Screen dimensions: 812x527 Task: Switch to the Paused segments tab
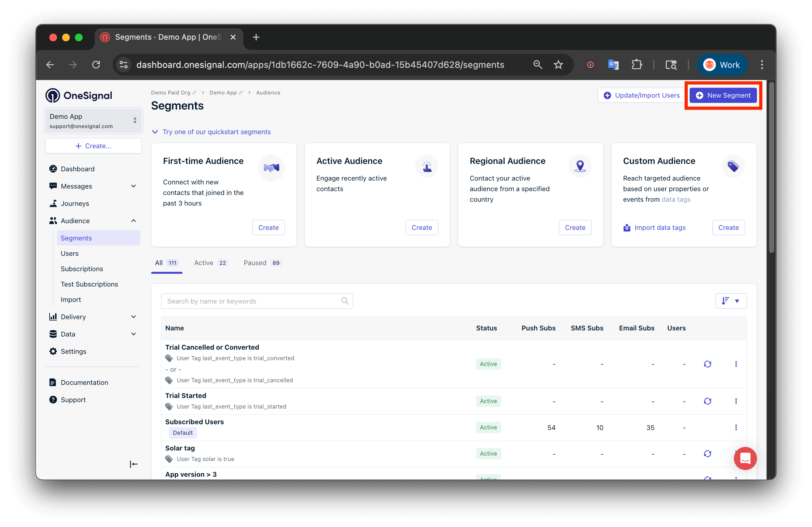point(262,263)
